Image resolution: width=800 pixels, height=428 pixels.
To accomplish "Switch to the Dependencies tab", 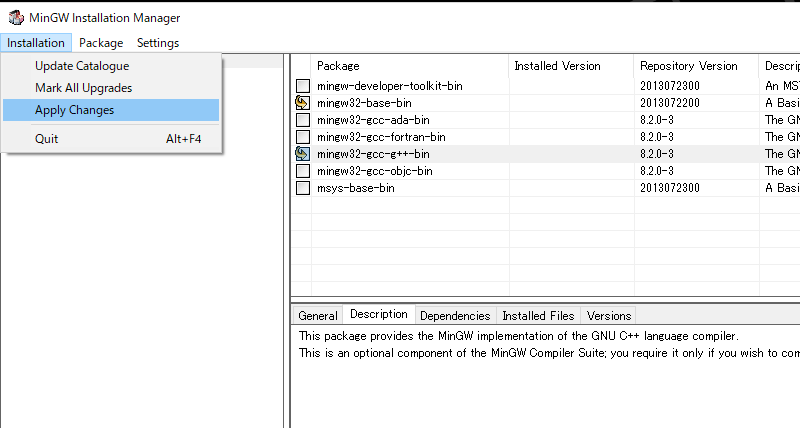I will 455,316.
